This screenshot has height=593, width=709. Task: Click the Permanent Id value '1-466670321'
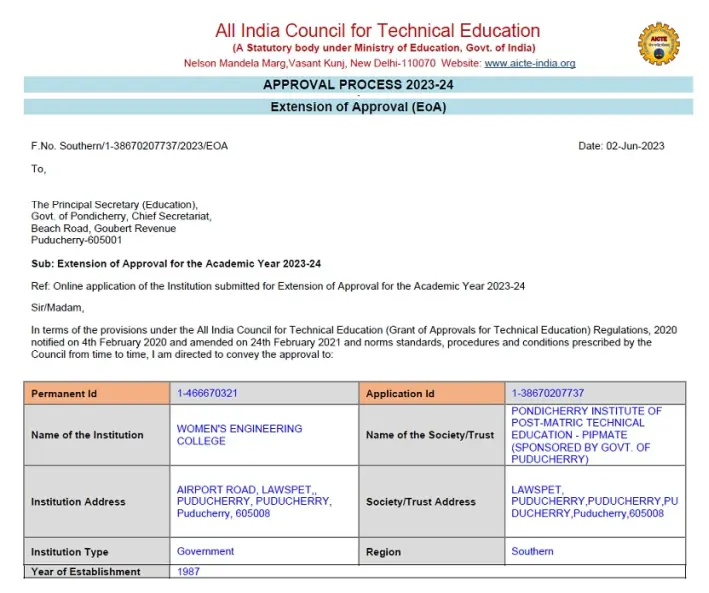[x=207, y=393]
